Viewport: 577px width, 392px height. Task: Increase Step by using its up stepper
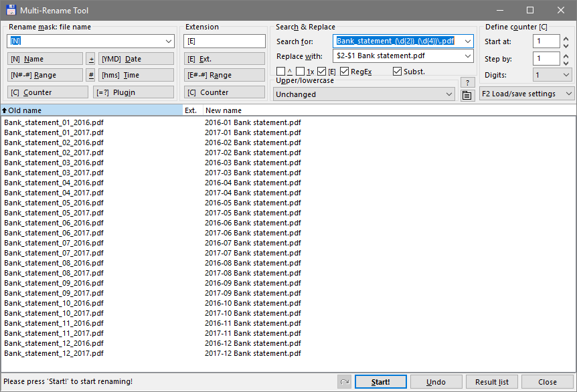[566, 56]
